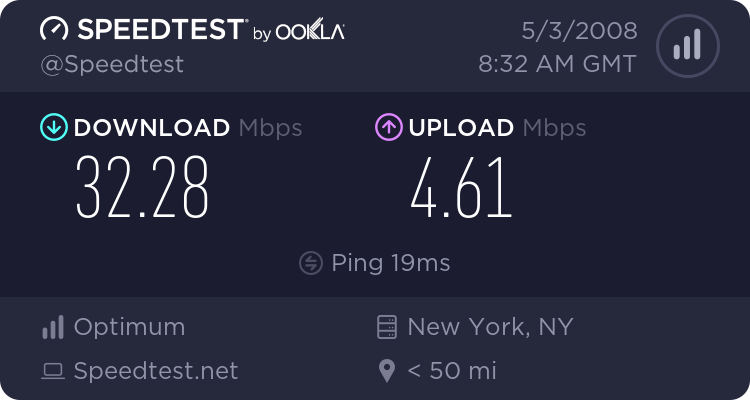Viewport: 750px width, 400px height.
Task: Click the 32.28 download speed value
Action: coord(142,187)
